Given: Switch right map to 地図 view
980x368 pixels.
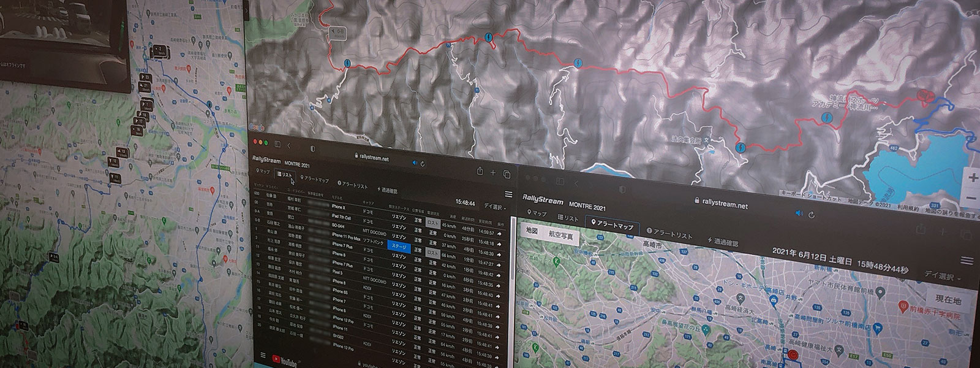Looking at the screenshot, I should point(532,230).
